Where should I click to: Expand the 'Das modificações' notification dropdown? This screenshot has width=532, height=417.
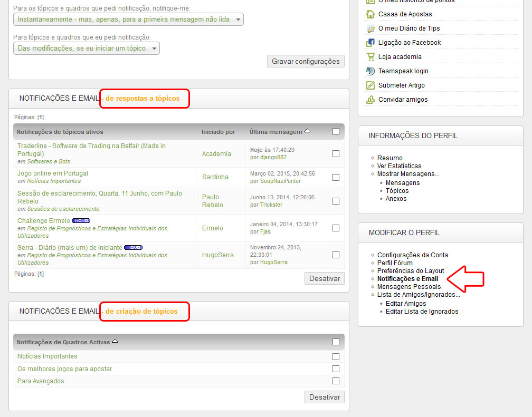[87, 49]
